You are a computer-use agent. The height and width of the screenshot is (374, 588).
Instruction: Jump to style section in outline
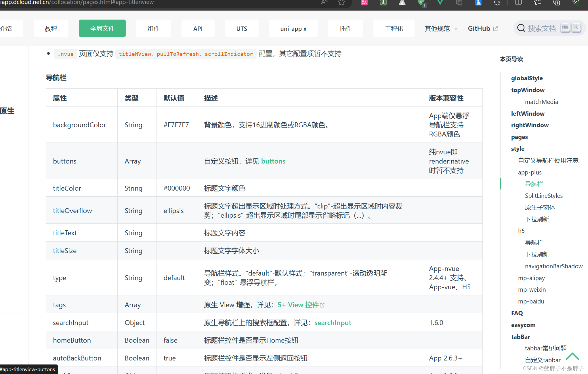point(518,149)
